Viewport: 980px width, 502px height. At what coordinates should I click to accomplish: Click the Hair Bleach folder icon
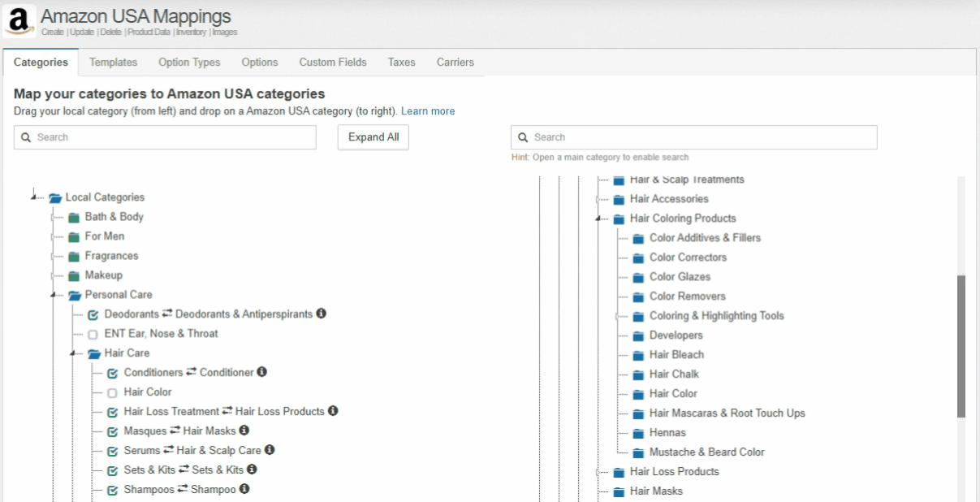coord(639,355)
